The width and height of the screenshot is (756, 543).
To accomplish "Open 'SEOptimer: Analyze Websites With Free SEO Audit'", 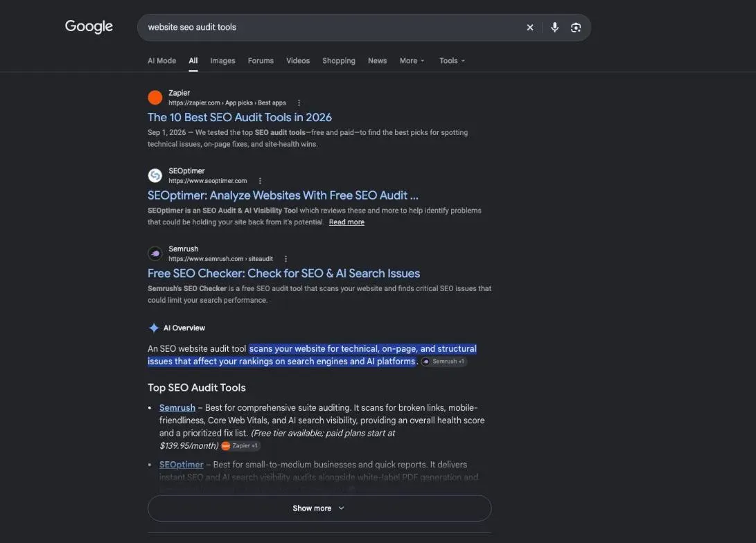I will point(283,195).
